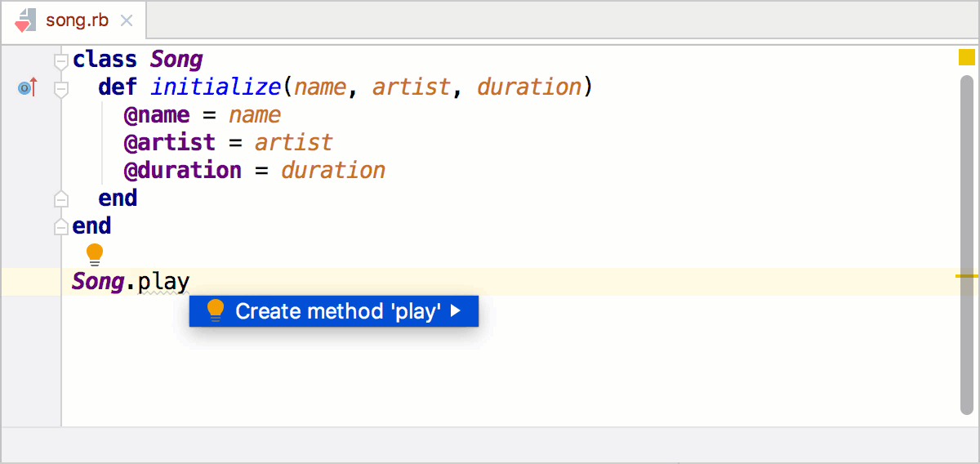This screenshot has height=464, width=980.
Task: Click the fold marker at the method's end
Action: 60,199
